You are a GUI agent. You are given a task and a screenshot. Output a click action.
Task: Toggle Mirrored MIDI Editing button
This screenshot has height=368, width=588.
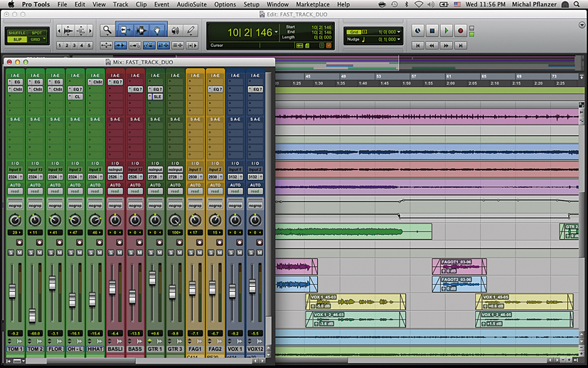[x=134, y=46]
